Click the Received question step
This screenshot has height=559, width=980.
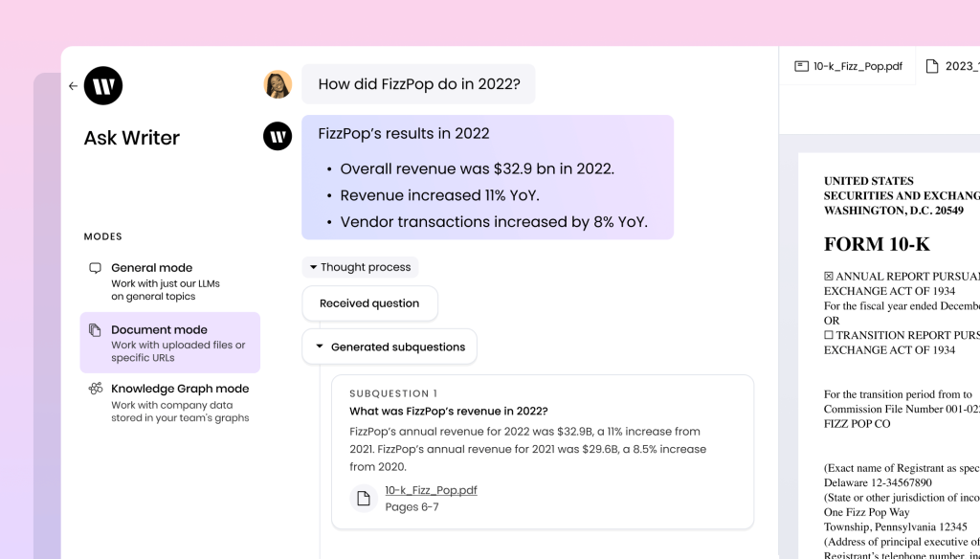tap(369, 303)
